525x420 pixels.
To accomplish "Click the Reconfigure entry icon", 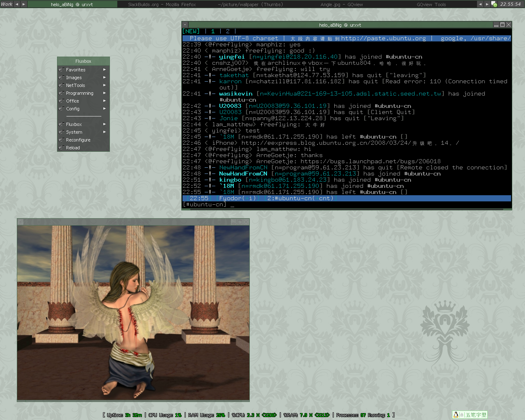I will click(x=62, y=140).
